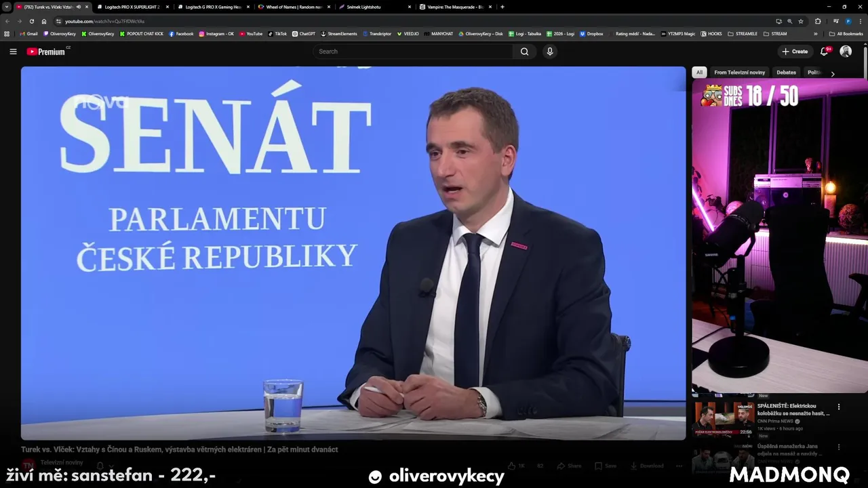Screen dimensions: 868x488
Task: Click the Senát video player area
Action: (353, 253)
